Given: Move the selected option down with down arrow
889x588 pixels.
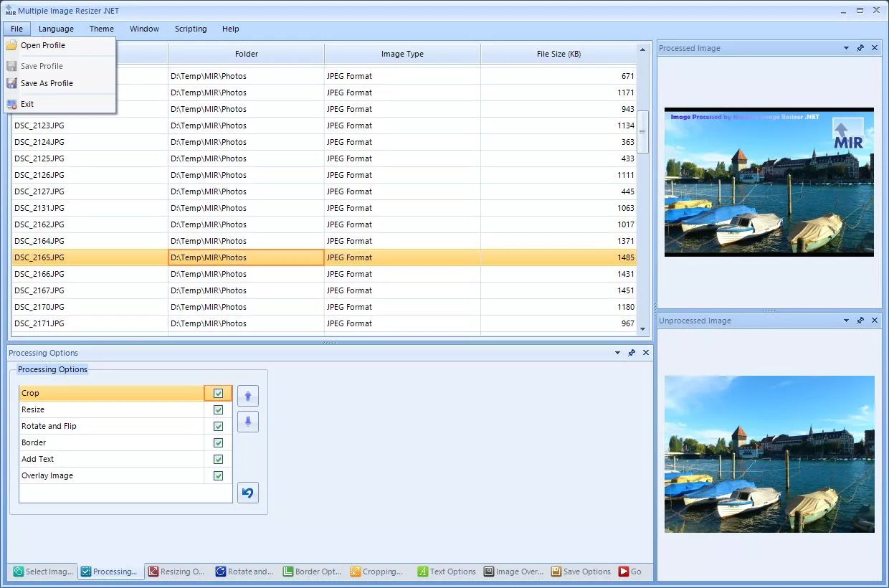Looking at the screenshot, I should coord(247,421).
